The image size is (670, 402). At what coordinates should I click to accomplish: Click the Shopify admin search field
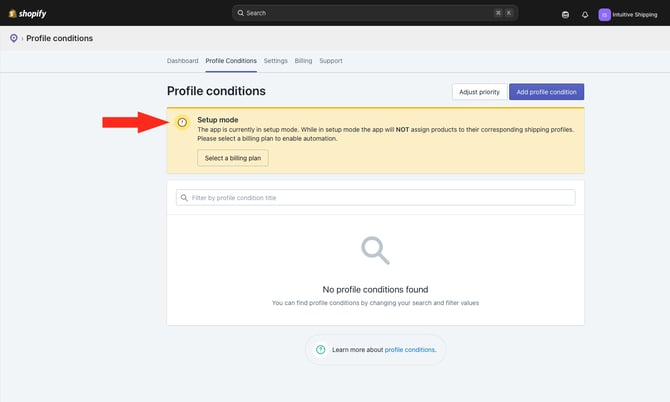click(x=375, y=13)
